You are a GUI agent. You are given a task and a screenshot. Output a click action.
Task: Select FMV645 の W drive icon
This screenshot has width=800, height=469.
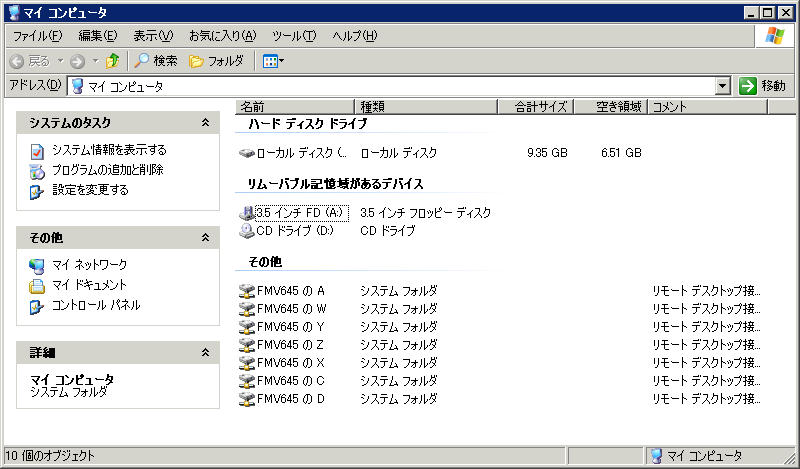click(247, 309)
